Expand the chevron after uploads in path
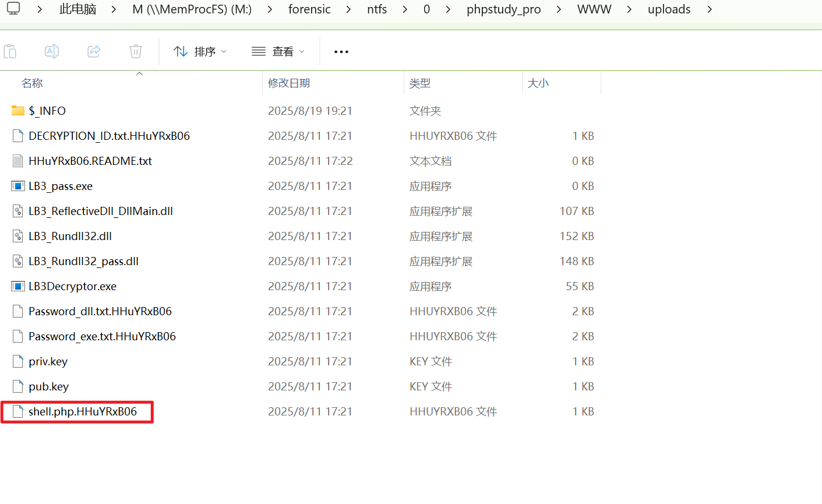822x504 pixels. 709,9
